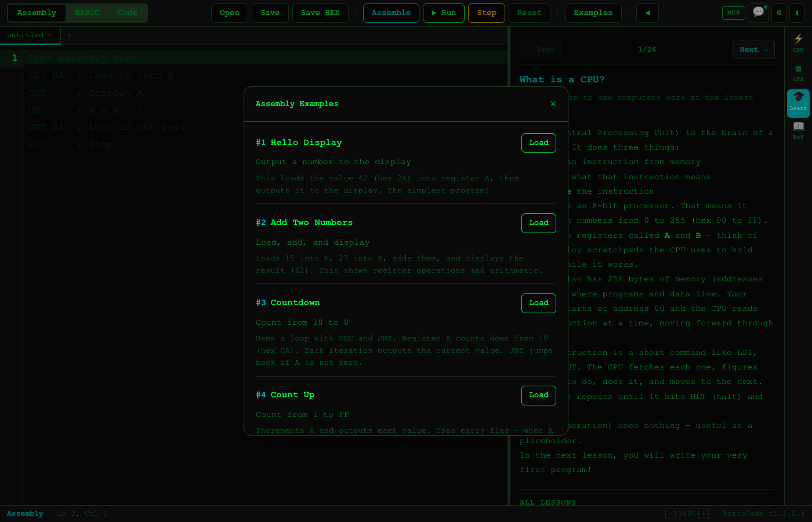812x522 pixels.
Task: Click the info icon in top bar
Action: tap(797, 13)
